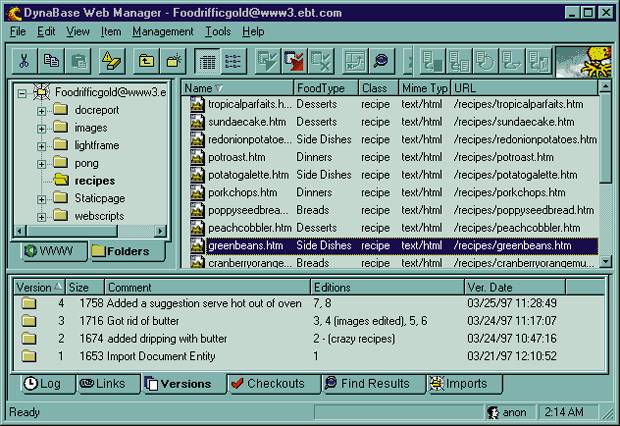Switch to the WWW tab
The width and height of the screenshot is (620, 426).
point(53,251)
